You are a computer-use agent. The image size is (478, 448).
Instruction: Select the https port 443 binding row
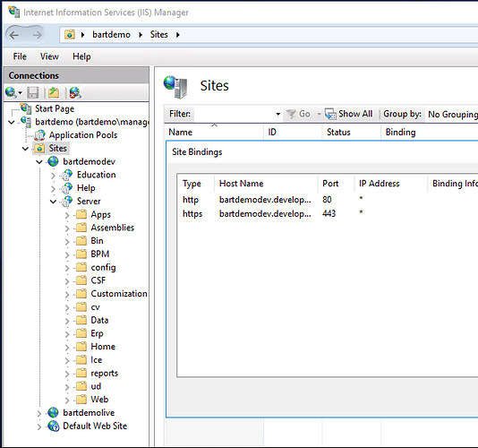328,213
